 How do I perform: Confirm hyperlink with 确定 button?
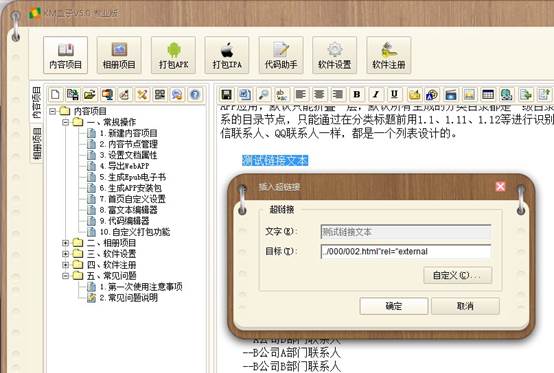394,306
